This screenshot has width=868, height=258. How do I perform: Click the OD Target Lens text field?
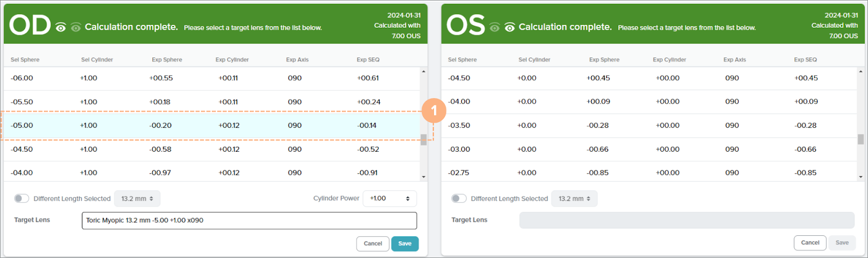[249, 221]
